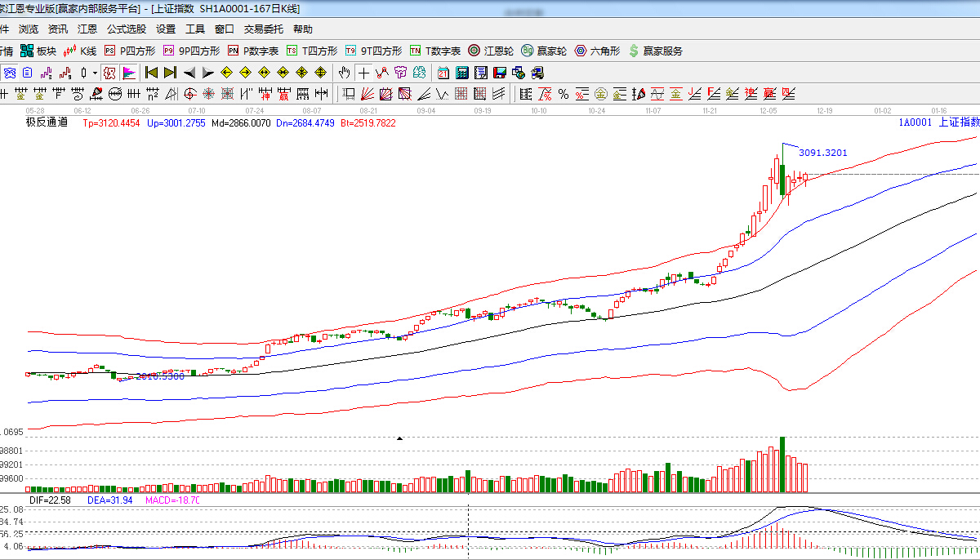The image size is (980, 560).
Task: Click the percent sign drawing tool
Action: tap(563, 94)
